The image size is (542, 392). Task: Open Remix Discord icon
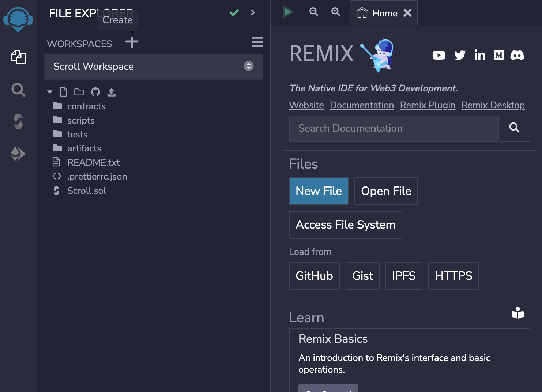517,55
